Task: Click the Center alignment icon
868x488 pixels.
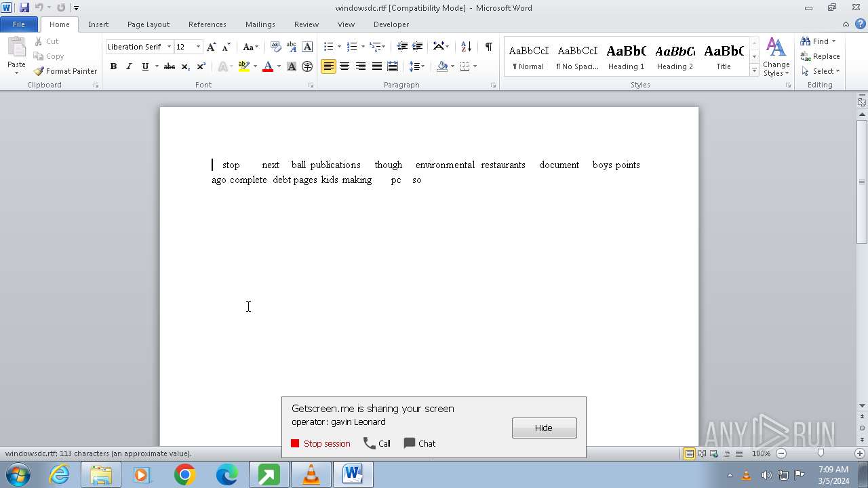Action: pyautogui.click(x=344, y=66)
